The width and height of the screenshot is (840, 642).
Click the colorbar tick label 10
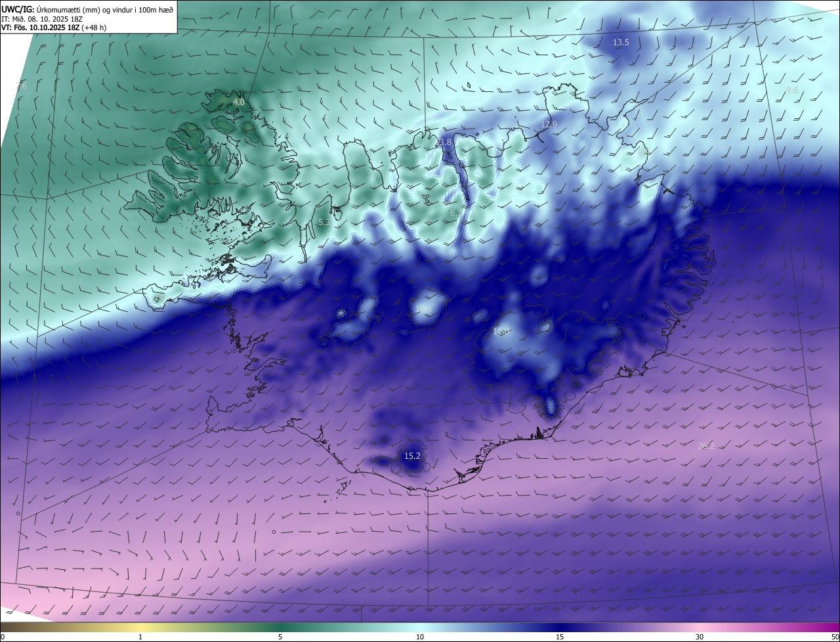pos(420,637)
